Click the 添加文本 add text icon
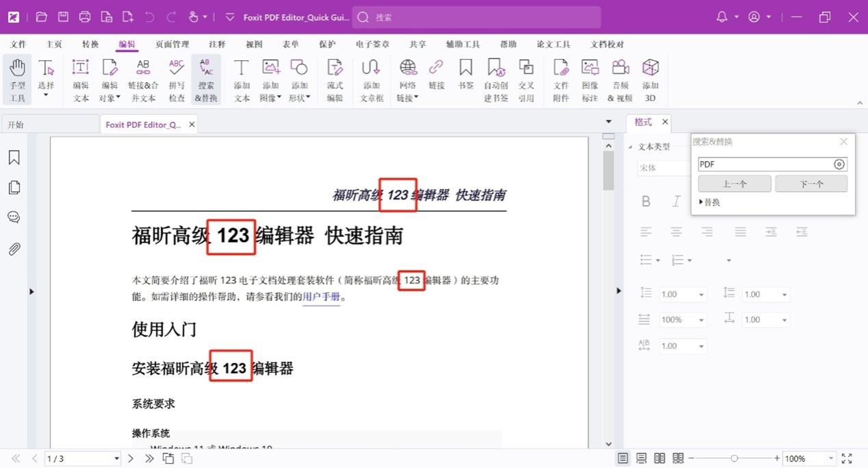The image size is (868, 468). click(x=242, y=79)
